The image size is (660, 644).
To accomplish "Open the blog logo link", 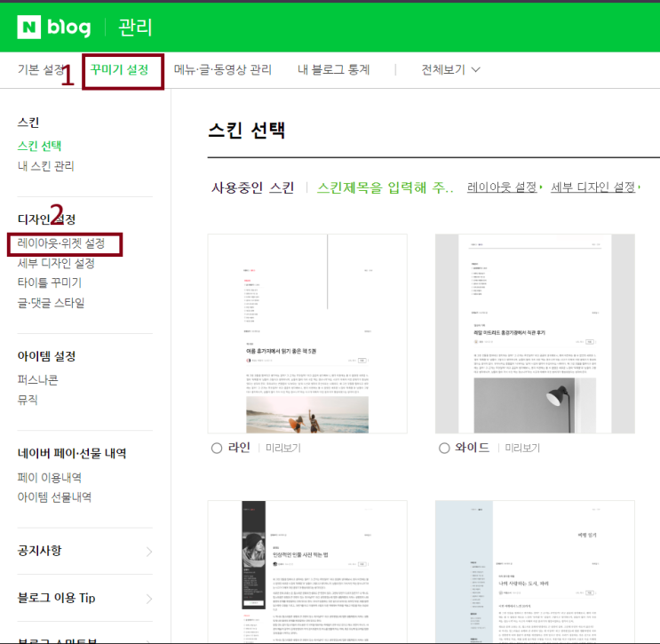I will tap(69, 28).
